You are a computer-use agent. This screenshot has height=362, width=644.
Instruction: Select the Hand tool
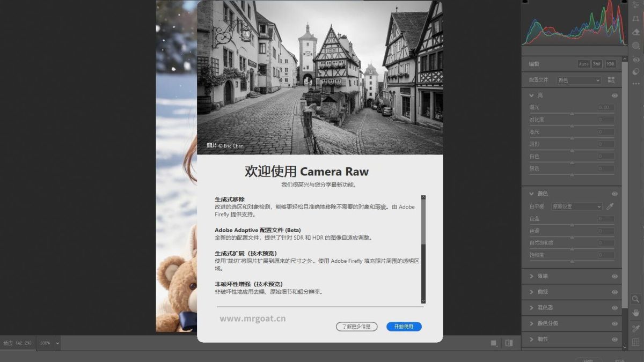pyautogui.click(x=635, y=313)
